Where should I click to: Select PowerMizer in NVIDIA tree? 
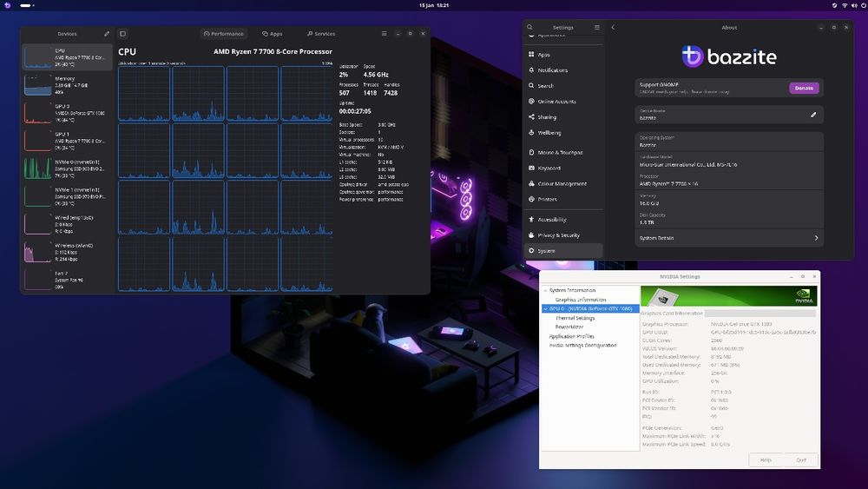(x=569, y=327)
